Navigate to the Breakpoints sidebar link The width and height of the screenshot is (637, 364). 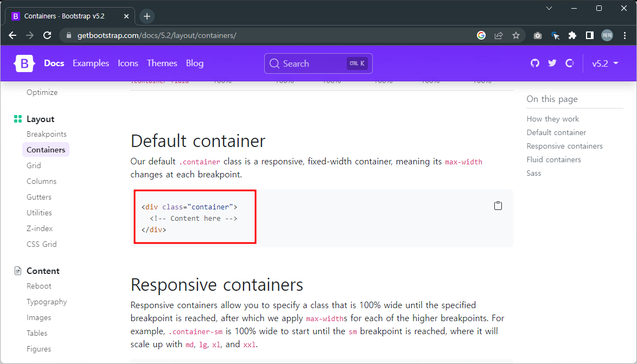[47, 134]
